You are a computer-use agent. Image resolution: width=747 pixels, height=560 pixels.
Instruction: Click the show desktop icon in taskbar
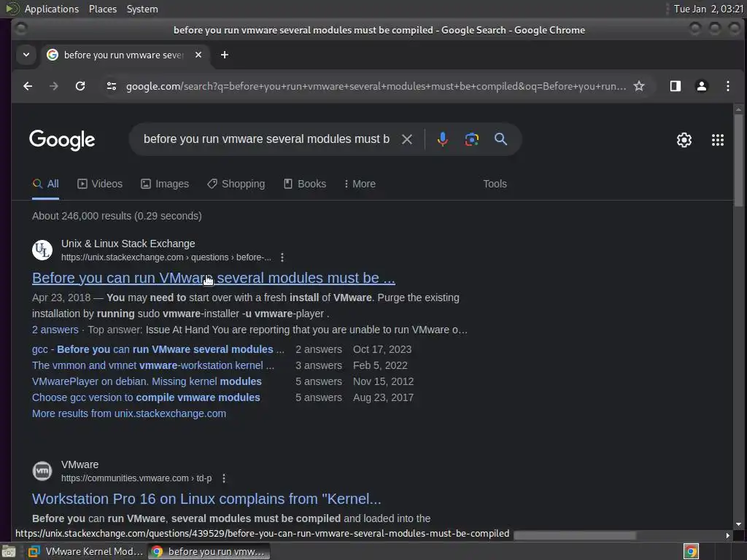(x=9, y=552)
